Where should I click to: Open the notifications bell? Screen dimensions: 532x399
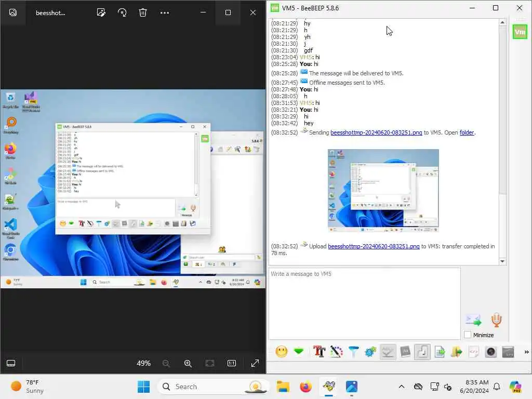497,387
